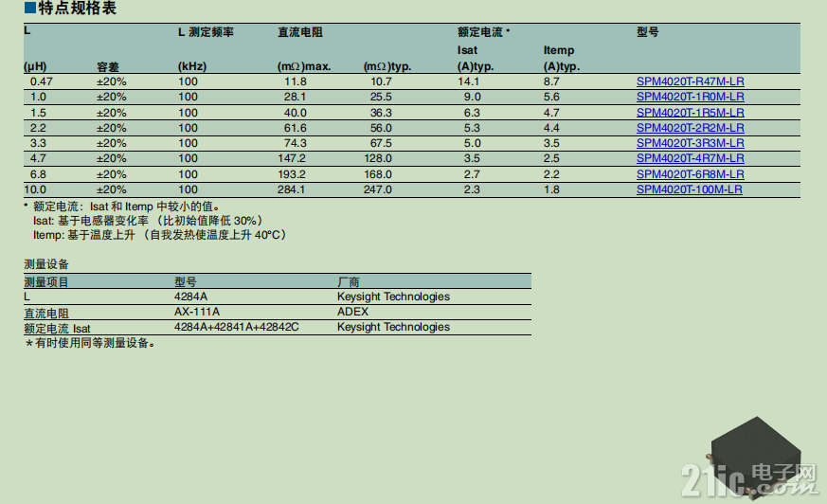827x504 pixels.
Task: Click the 193.2 max resistance value
Action: point(292,174)
